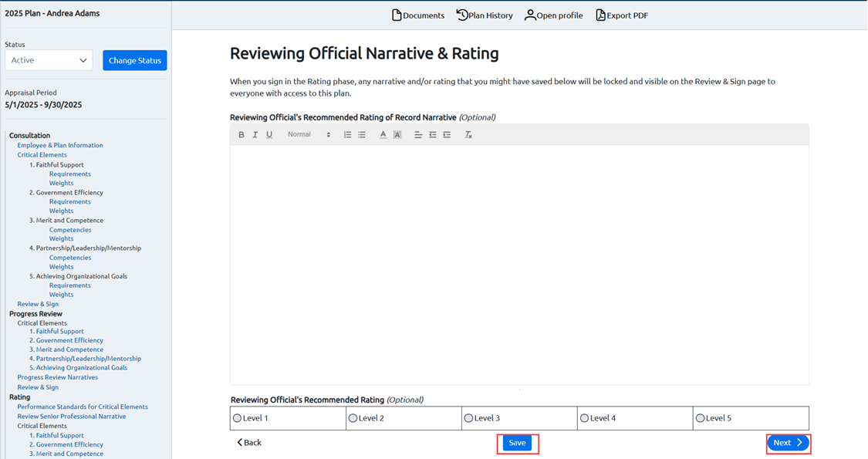Open Weights under Faithful Support

61,184
